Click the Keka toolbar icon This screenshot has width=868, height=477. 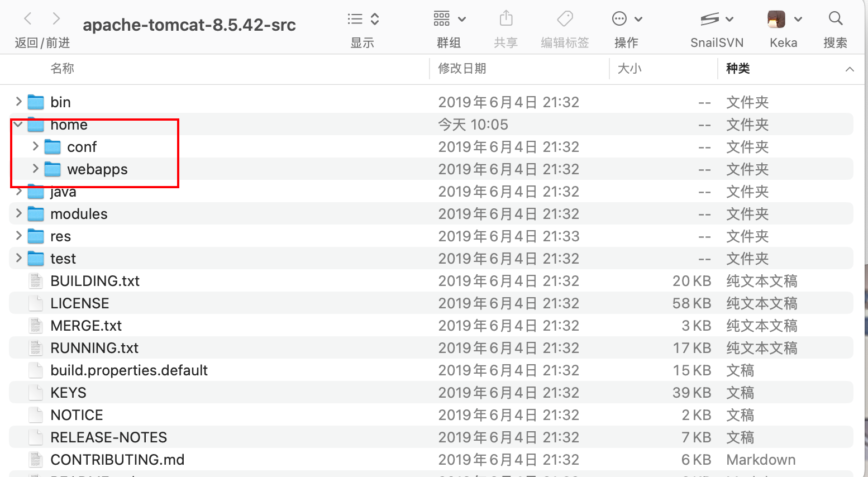(777, 19)
